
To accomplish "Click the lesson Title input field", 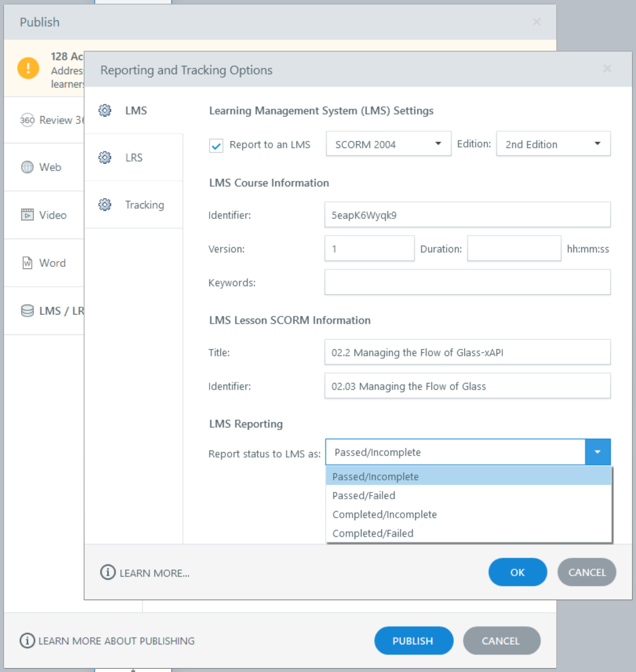I will pyautogui.click(x=468, y=352).
